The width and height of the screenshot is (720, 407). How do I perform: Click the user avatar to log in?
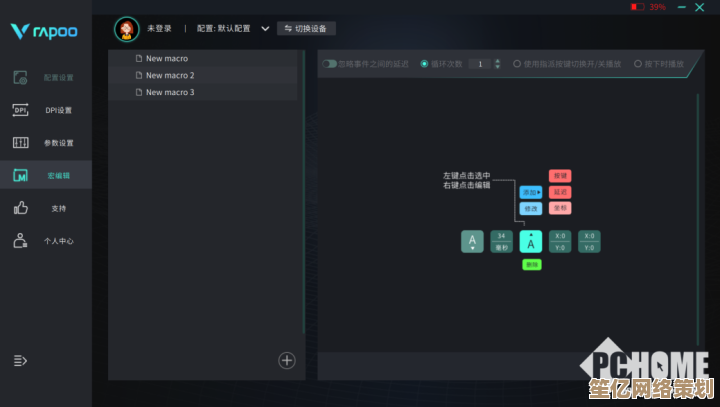click(x=127, y=29)
